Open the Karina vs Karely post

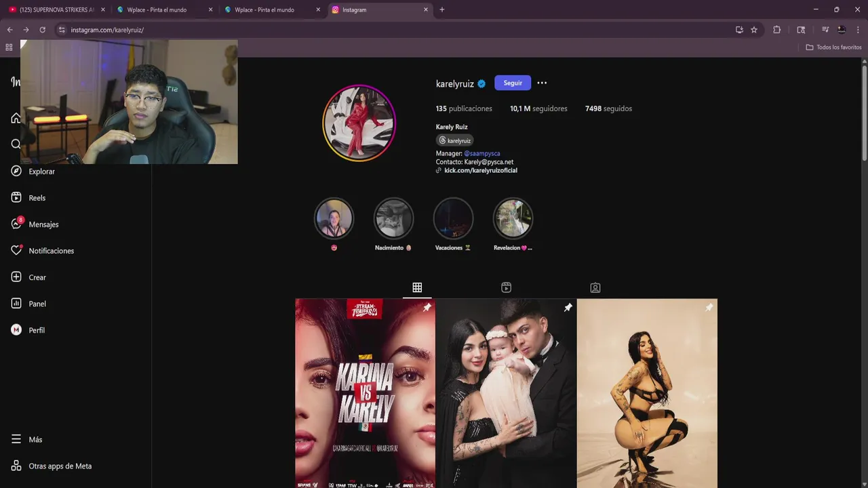(x=365, y=393)
